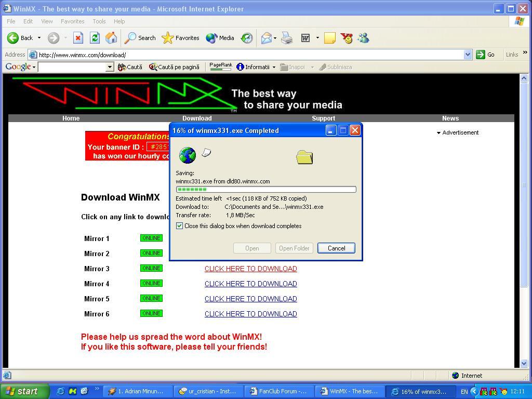Stop page loading with the red X icon
This screenshot has height=399, width=532.
pos(78,37)
